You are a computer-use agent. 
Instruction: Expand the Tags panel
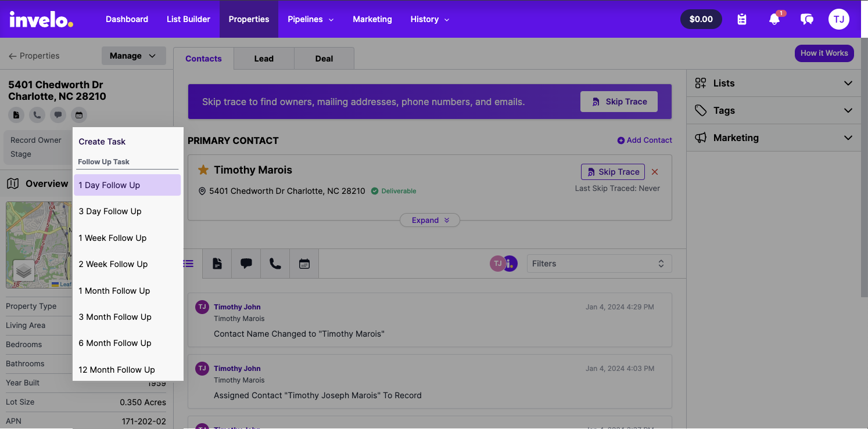pyautogui.click(x=774, y=110)
